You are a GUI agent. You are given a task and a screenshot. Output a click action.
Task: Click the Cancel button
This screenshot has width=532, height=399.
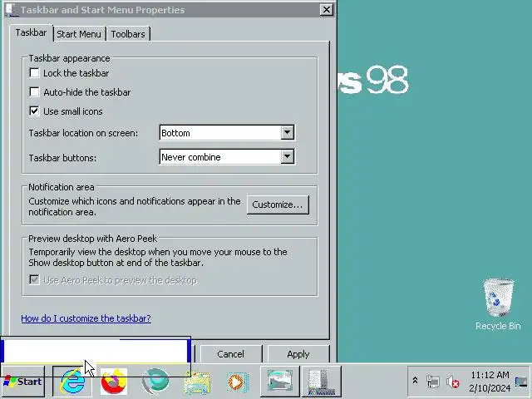tap(231, 354)
